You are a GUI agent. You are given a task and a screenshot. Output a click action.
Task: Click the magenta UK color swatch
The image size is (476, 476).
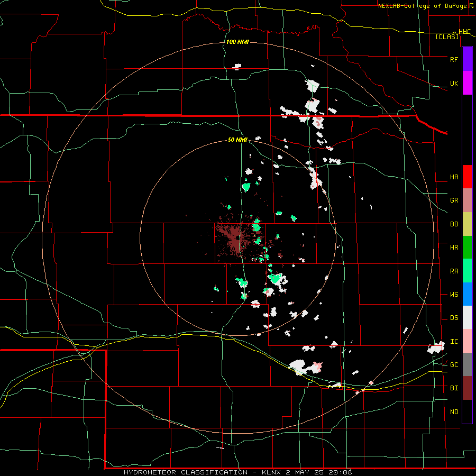[x=467, y=83]
